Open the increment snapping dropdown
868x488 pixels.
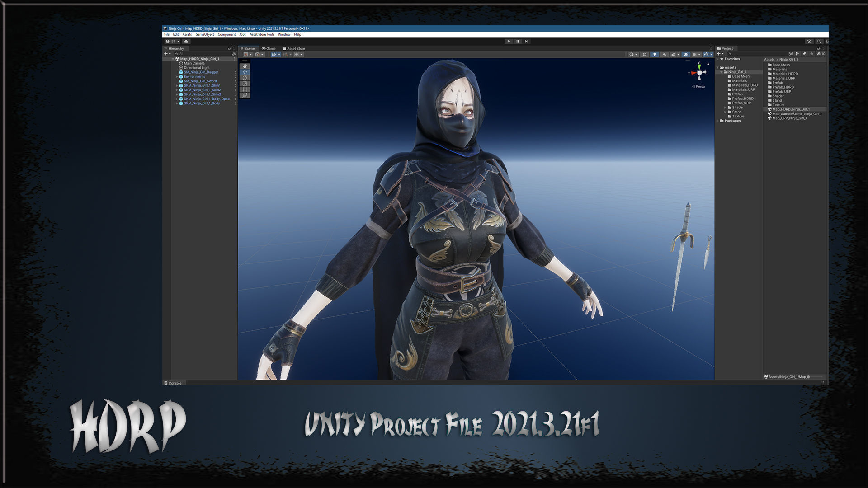pyautogui.click(x=299, y=54)
